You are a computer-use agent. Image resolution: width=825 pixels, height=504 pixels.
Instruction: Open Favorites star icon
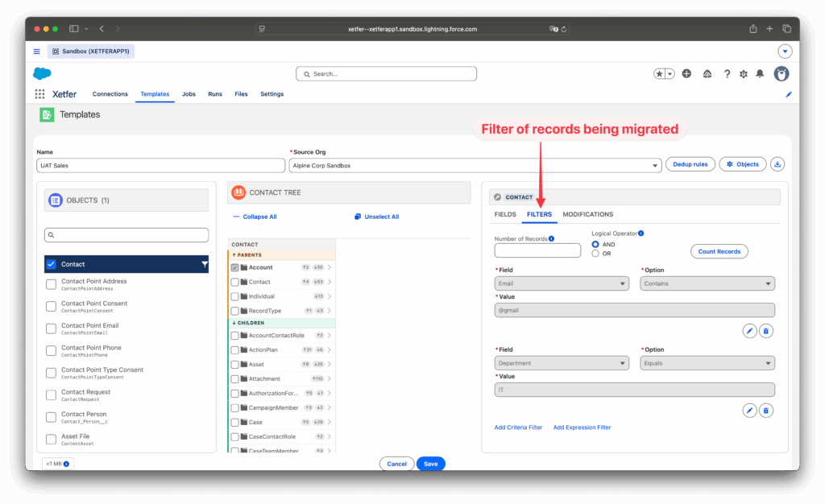(x=659, y=74)
